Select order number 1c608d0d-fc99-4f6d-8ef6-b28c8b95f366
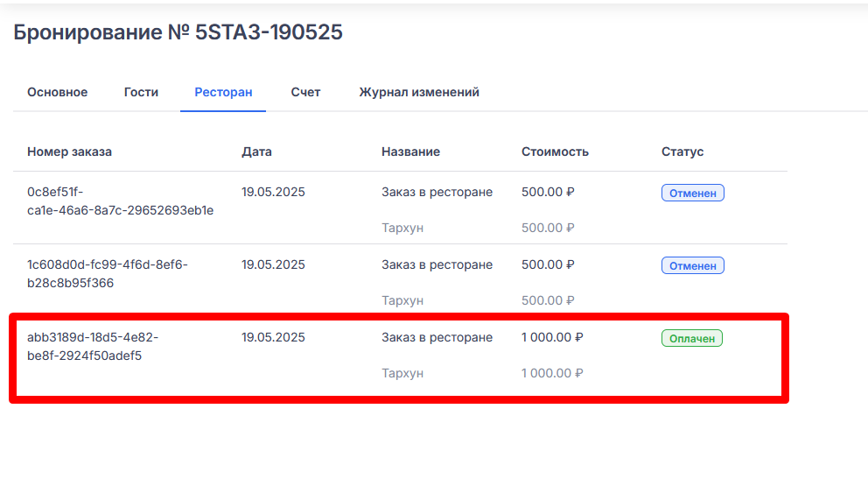The width and height of the screenshot is (868, 479). tap(108, 273)
